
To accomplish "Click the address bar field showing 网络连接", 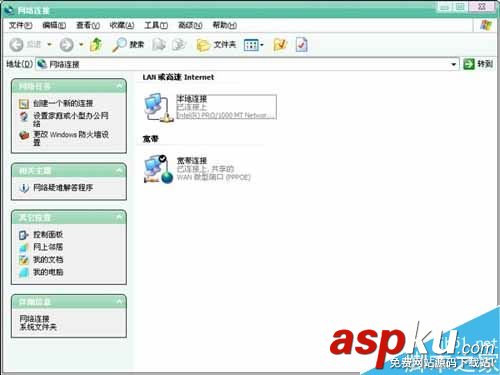I will tap(247, 64).
